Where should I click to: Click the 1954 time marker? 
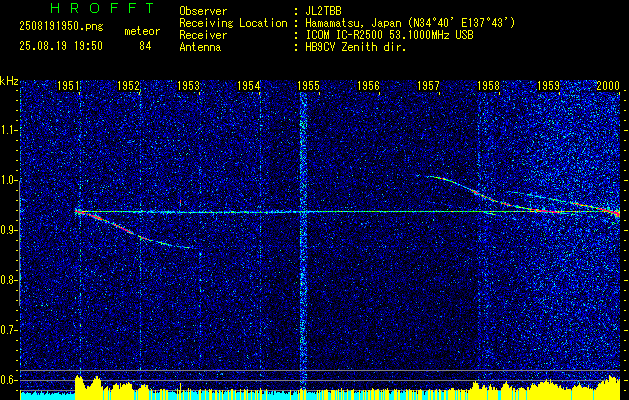pyautogui.click(x=249, y=85)
